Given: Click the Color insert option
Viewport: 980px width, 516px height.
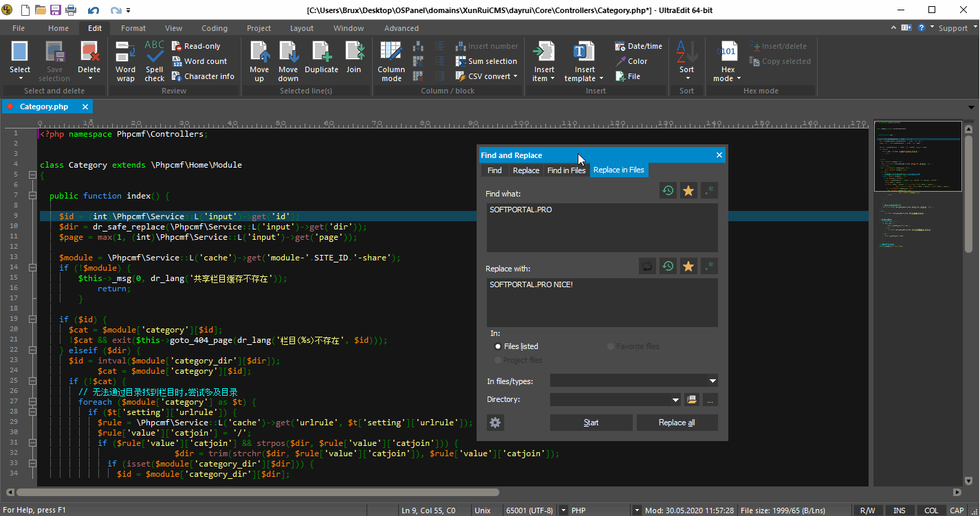Looking at the screenshot, I should tap(631, 61).
